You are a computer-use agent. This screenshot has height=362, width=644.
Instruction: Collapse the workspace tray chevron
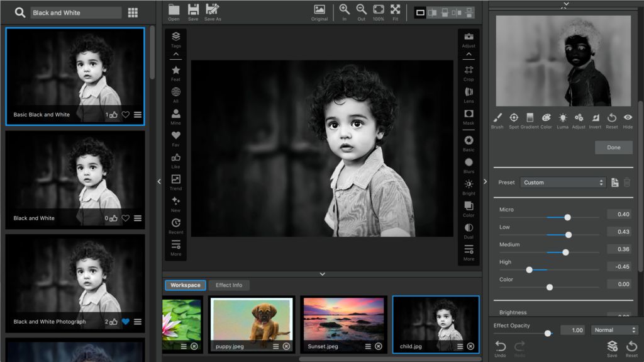(x=323, y=274)
